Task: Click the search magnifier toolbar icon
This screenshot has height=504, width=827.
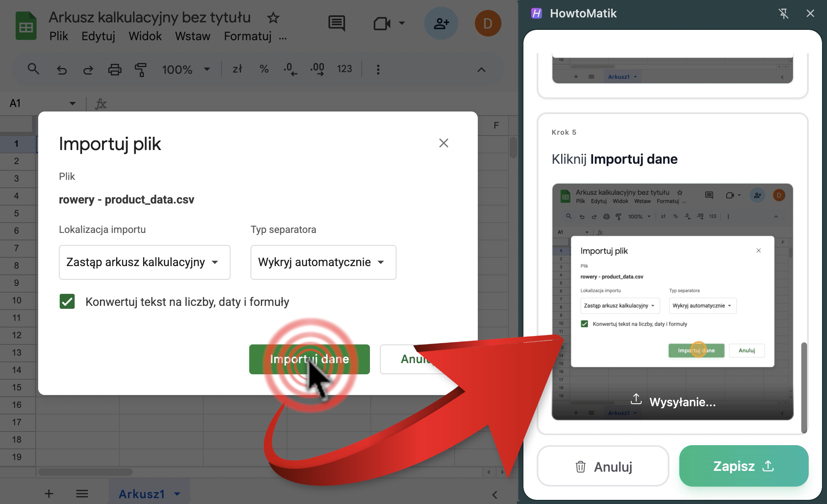Action: (33, 69)
